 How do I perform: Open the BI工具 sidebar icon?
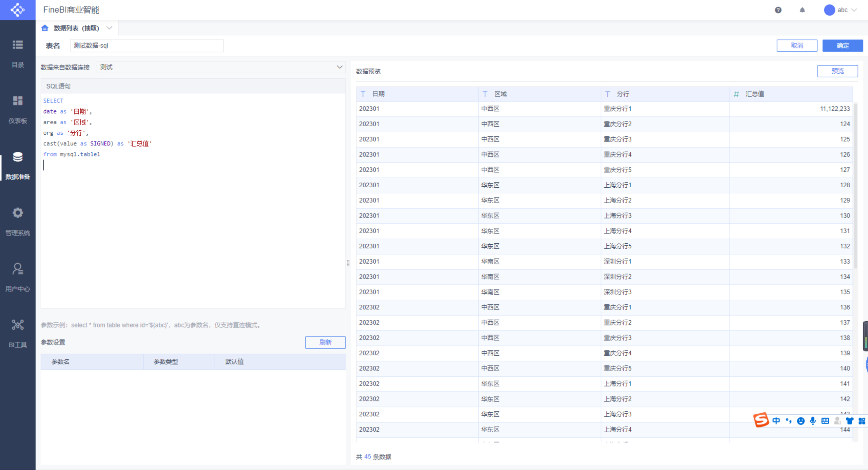click(x=18, y=325)
